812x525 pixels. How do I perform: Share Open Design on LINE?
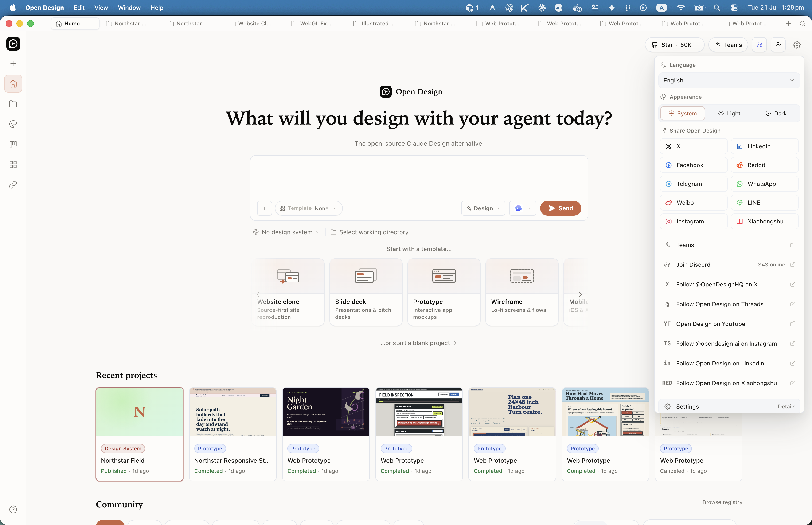click(765, 203)
